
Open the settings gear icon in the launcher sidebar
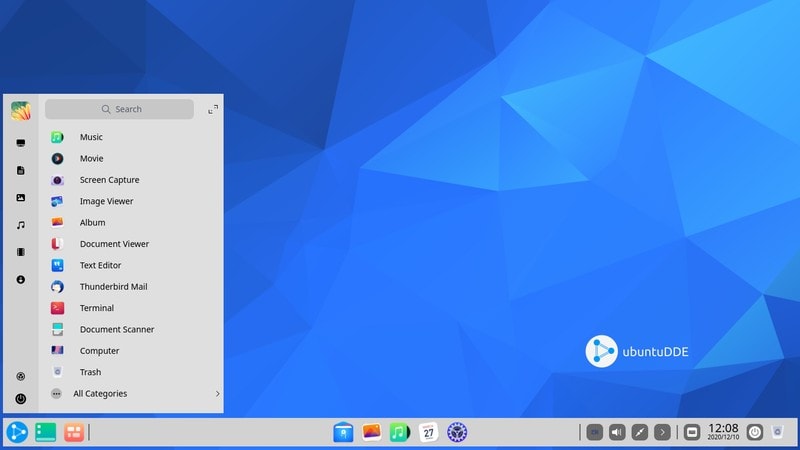(20, 377)
